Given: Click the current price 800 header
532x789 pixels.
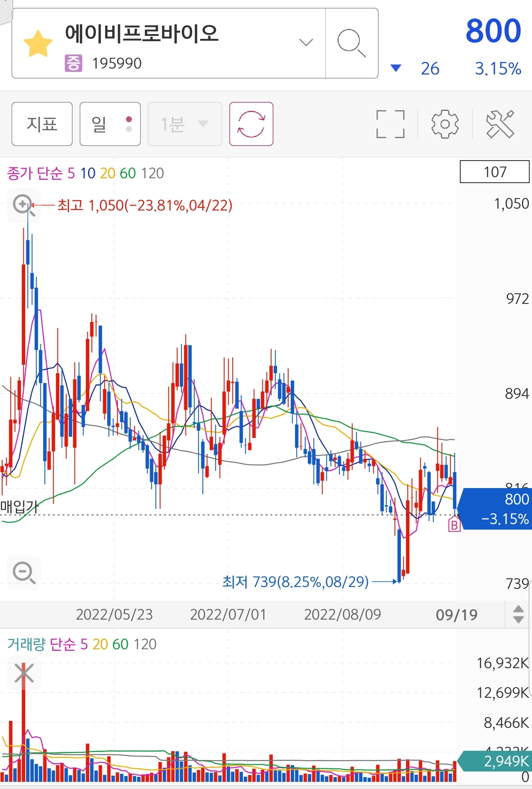Looking at the screenshot, I should tap(493, 31).
